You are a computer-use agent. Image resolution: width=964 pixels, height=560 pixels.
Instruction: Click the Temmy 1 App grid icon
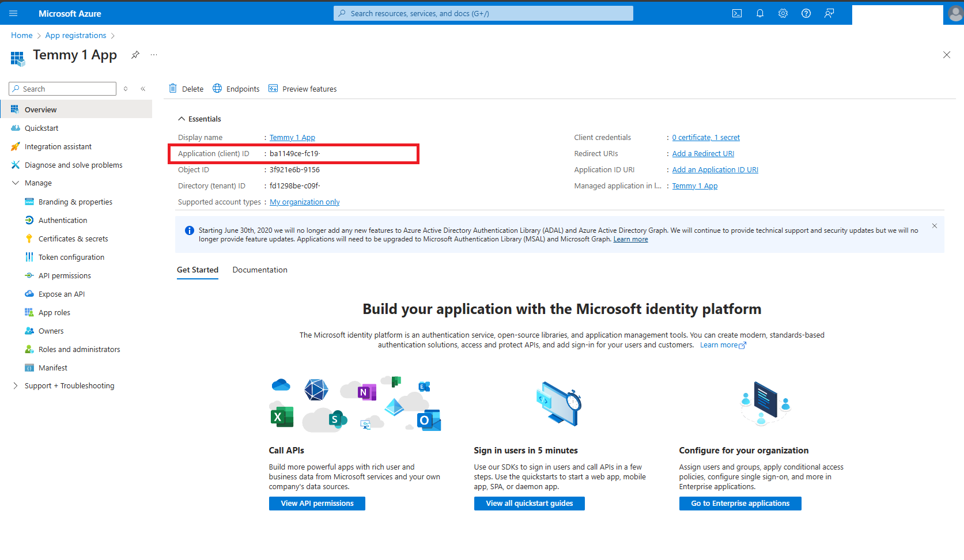click(18, 58)
